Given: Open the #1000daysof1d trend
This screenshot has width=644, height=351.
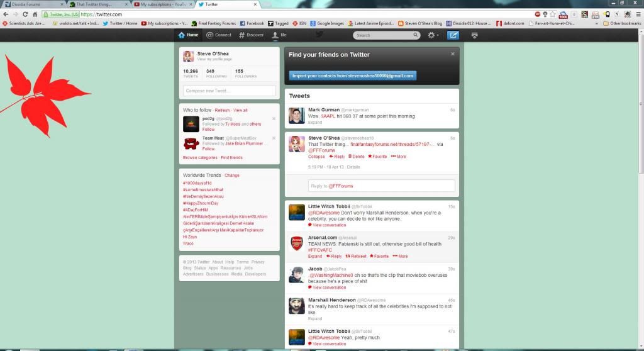Looking at the screenshot, I should point(197,183).
